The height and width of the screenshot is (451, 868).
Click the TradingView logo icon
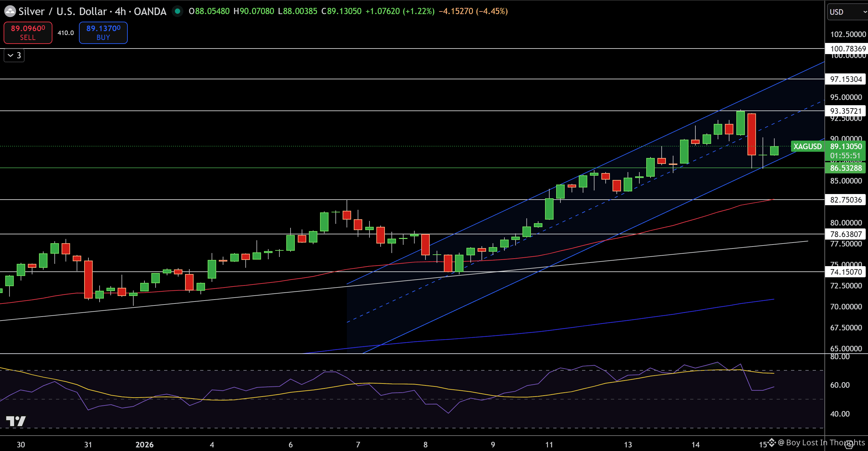(16, 421)
